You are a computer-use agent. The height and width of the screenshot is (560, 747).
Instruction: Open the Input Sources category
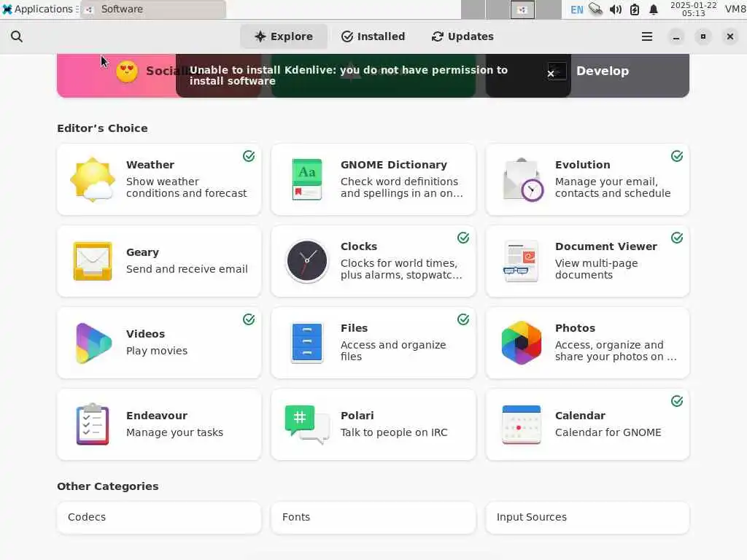pos(587,518)
